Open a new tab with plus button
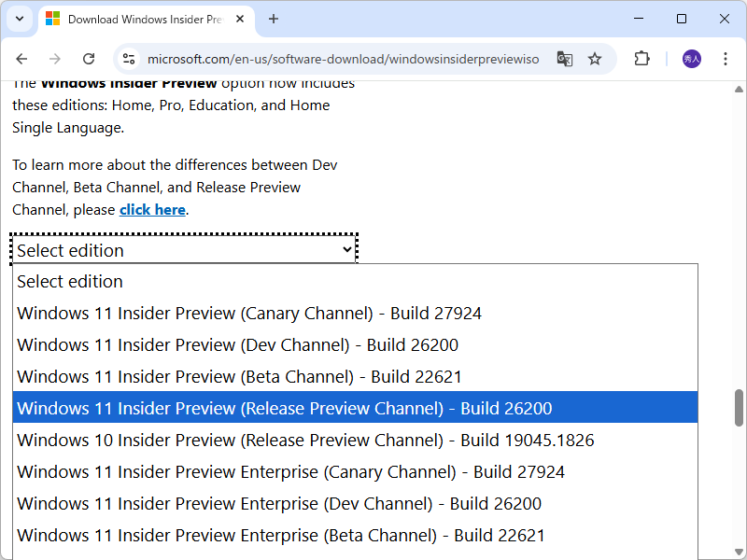The height and width of the screenshot is (560, 747). click(274, 19)
